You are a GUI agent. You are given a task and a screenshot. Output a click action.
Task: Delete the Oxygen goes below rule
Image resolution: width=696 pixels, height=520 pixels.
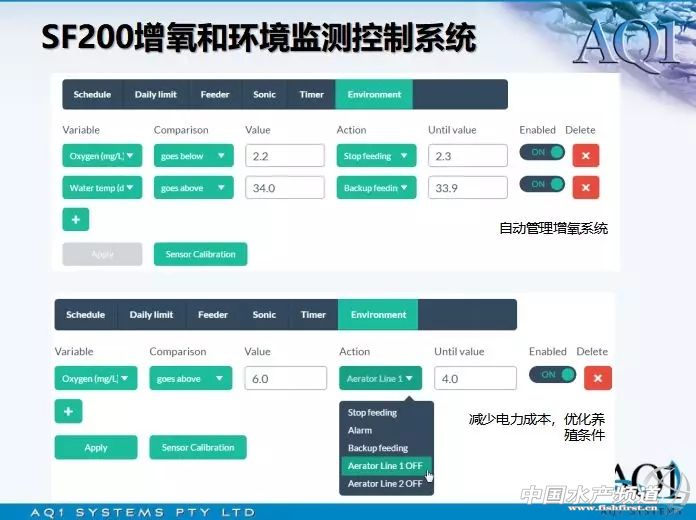585,156
